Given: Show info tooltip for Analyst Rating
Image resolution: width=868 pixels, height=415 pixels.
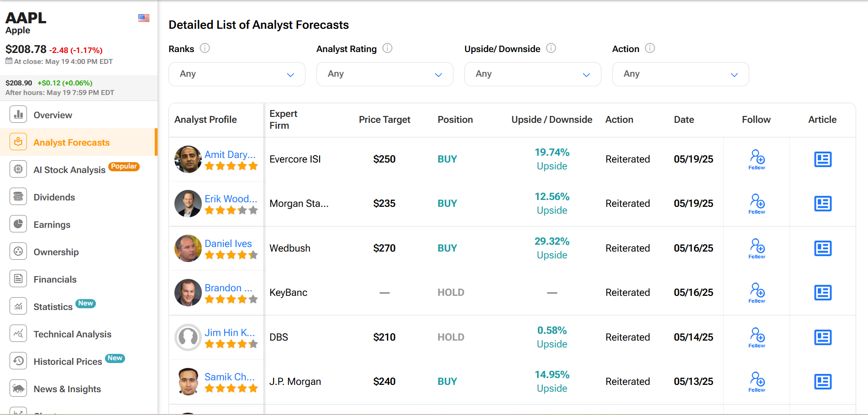Looking at the screenshot, I should coord(388,48).
